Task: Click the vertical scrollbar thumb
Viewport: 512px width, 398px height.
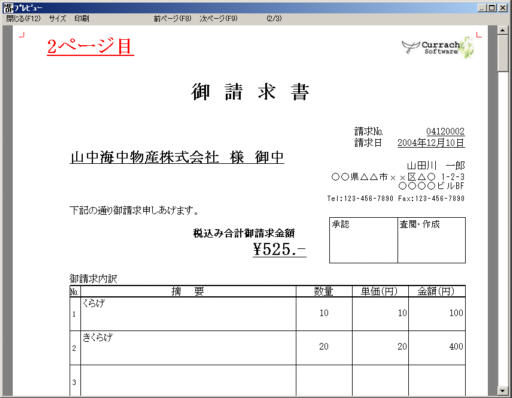Action: (x=502, y=53)
